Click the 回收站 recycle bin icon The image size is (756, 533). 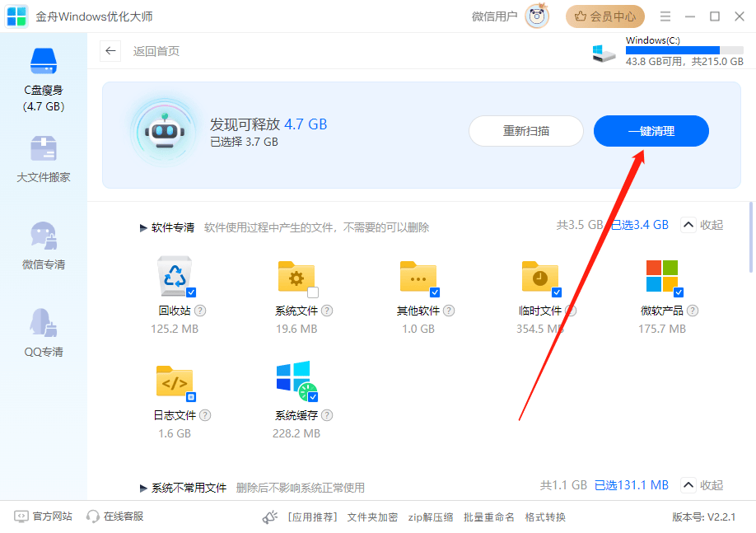[x=175, y=275]
